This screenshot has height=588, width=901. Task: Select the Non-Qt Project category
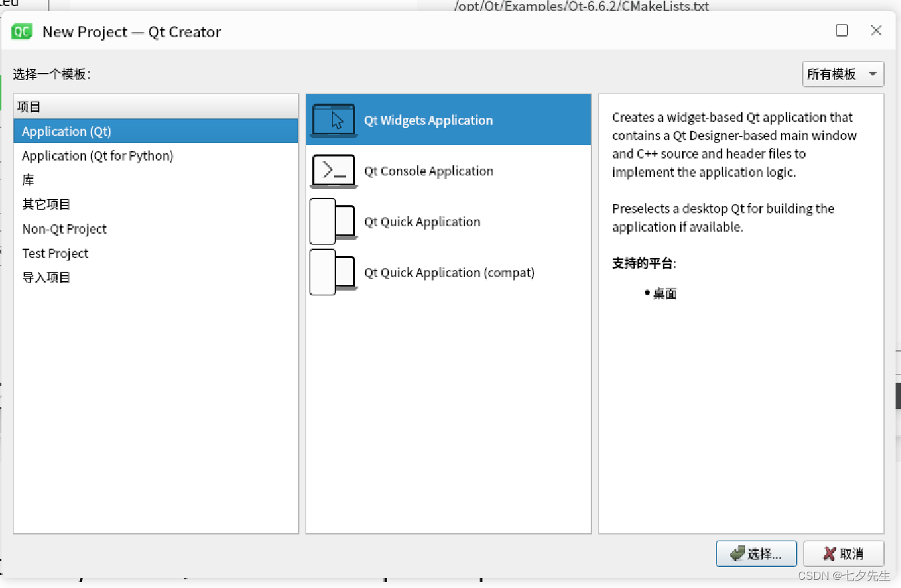tap(156, 229)
